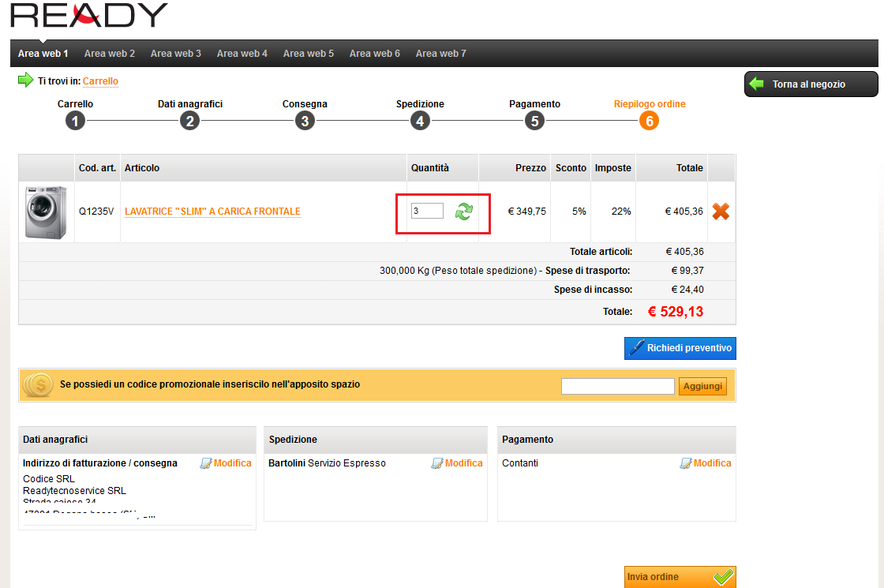Screen dimensions: 884x588
Task: Click the Dati anagrafici step label
Action: click(x=190, y=103)
